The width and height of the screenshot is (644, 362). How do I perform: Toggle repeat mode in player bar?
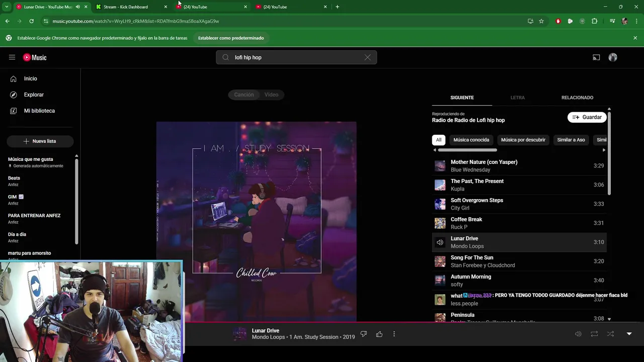coord(594,334)
